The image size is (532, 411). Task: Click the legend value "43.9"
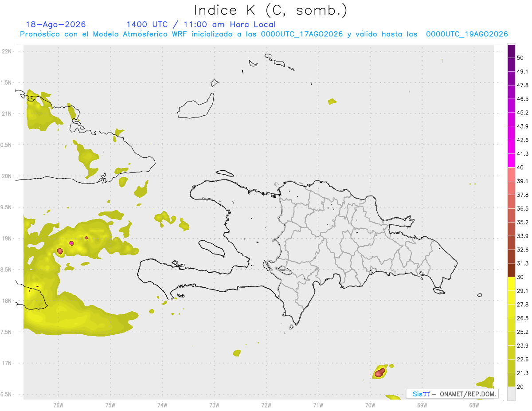click(523, 126)
